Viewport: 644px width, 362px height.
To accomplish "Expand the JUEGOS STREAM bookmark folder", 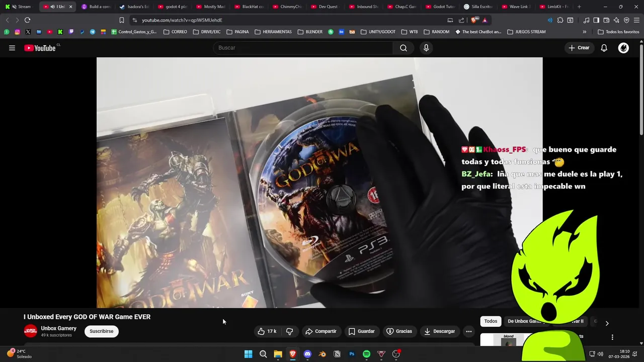I will pos(526,32).
